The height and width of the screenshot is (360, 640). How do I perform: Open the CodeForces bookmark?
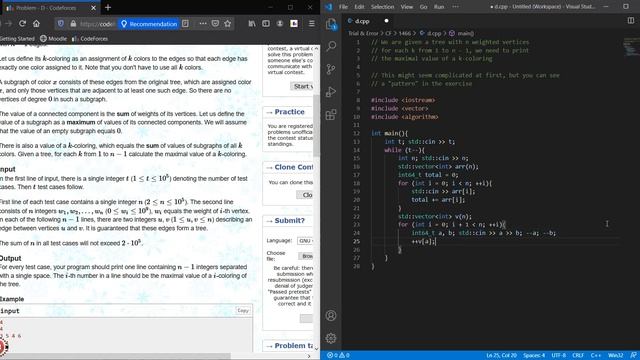(90, 39)
